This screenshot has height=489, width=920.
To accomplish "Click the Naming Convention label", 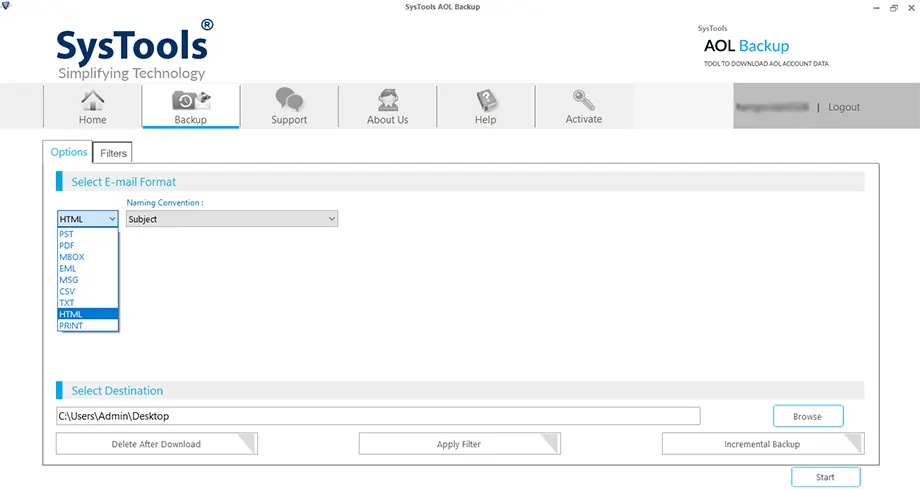I will (165, 203).
